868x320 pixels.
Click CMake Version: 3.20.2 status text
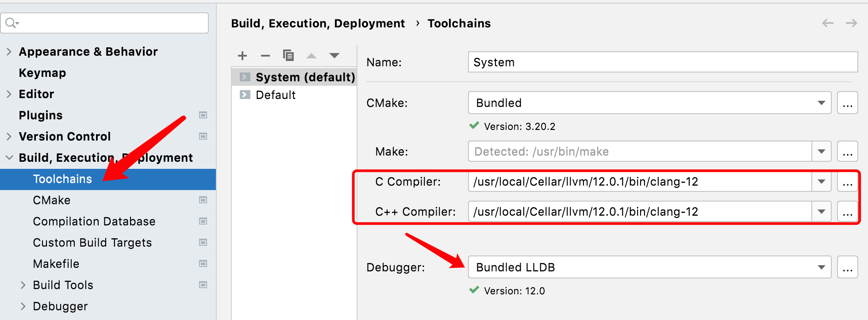519,126
